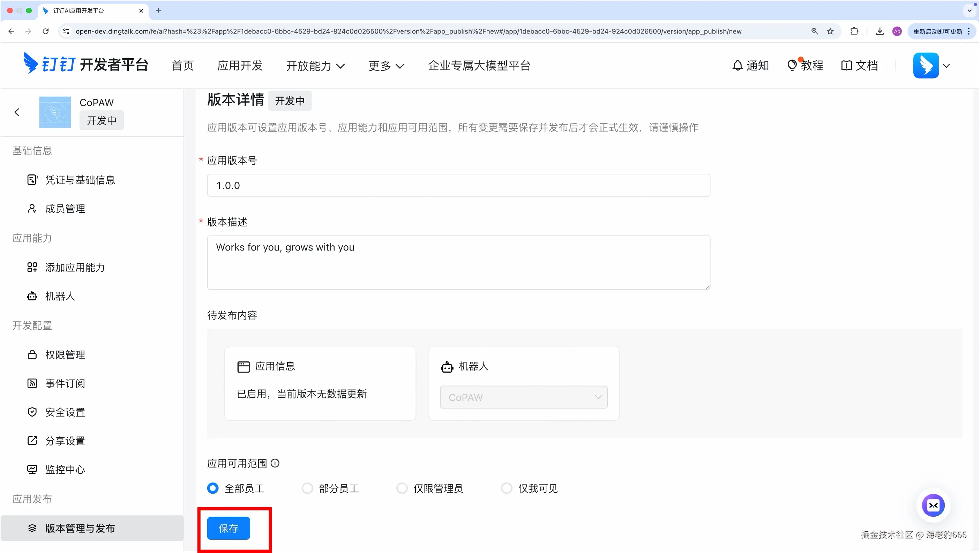This screenshot has width=980, height=553.
Task: Open the CoPAW robot dropdown
Action: (x=523, y=397)
